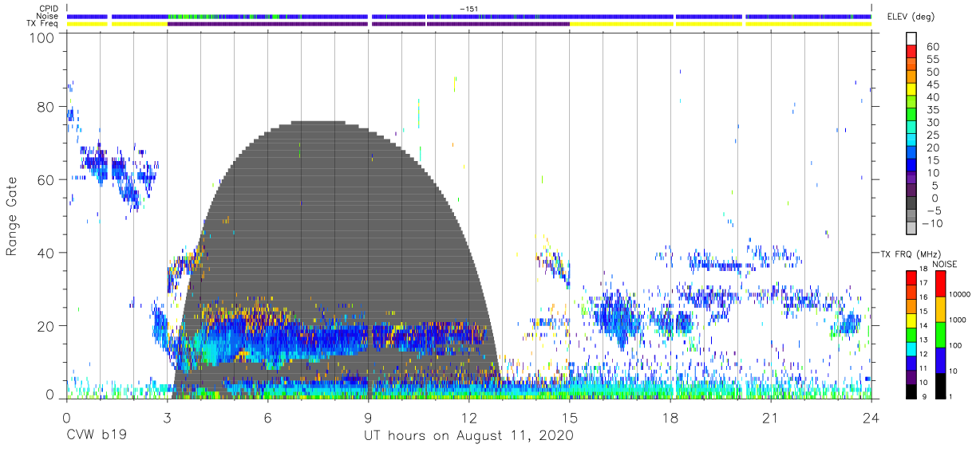Click the '60' tick on the Range Gate axis

coord(45,180)
